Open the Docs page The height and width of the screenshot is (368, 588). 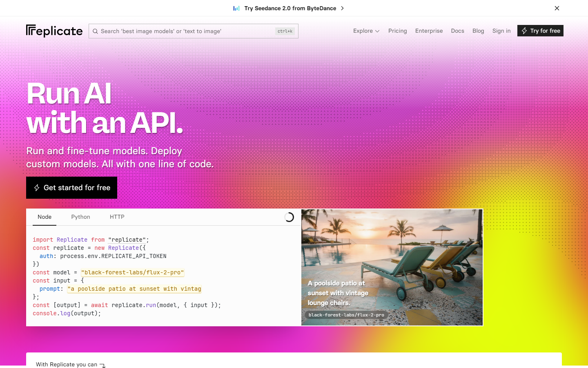(457, 31)
